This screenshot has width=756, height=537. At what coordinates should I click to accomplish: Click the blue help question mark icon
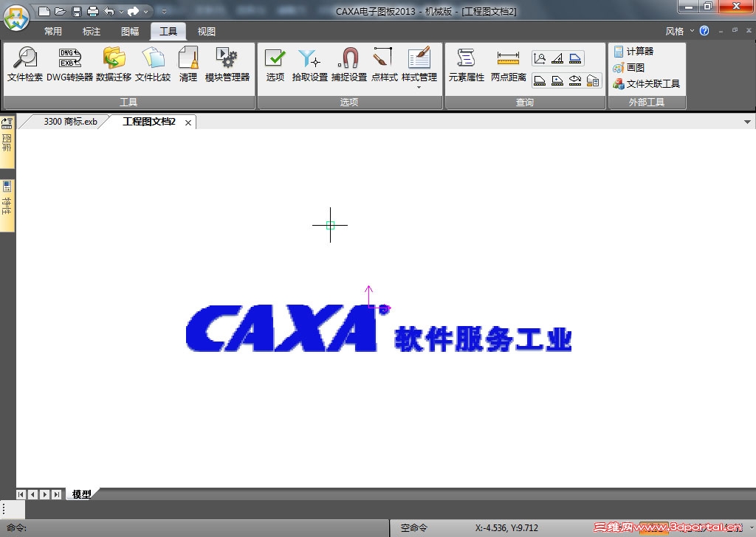pyautogui.click(x=704, y=31)
